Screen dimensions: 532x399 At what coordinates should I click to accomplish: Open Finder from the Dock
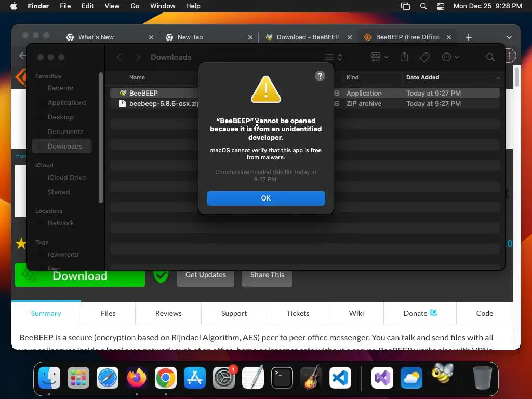[x=49, y=378]
